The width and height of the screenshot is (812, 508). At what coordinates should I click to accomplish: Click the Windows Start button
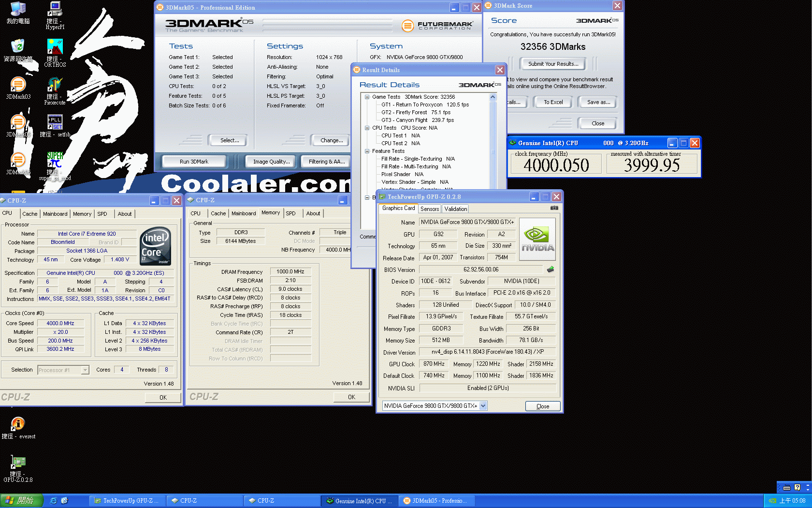(22, 501)
